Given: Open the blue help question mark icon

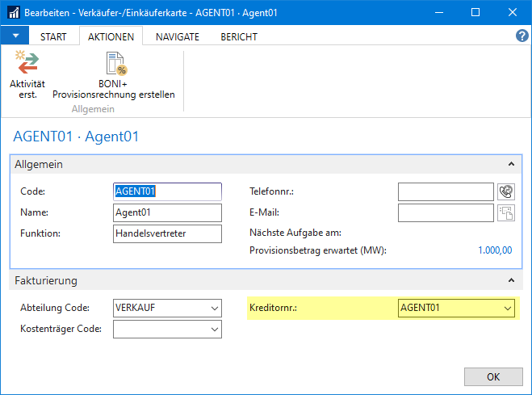Looking at the screenshot, I should [522, 36].
